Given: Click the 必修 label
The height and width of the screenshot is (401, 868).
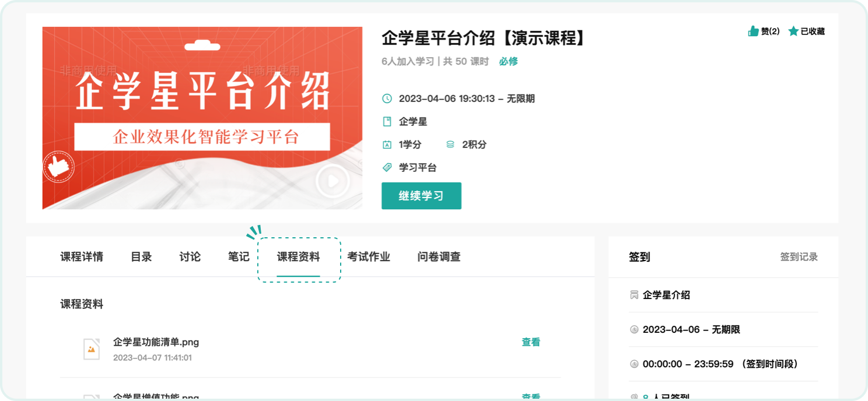Looking at the screenshot, I should 509,62.
